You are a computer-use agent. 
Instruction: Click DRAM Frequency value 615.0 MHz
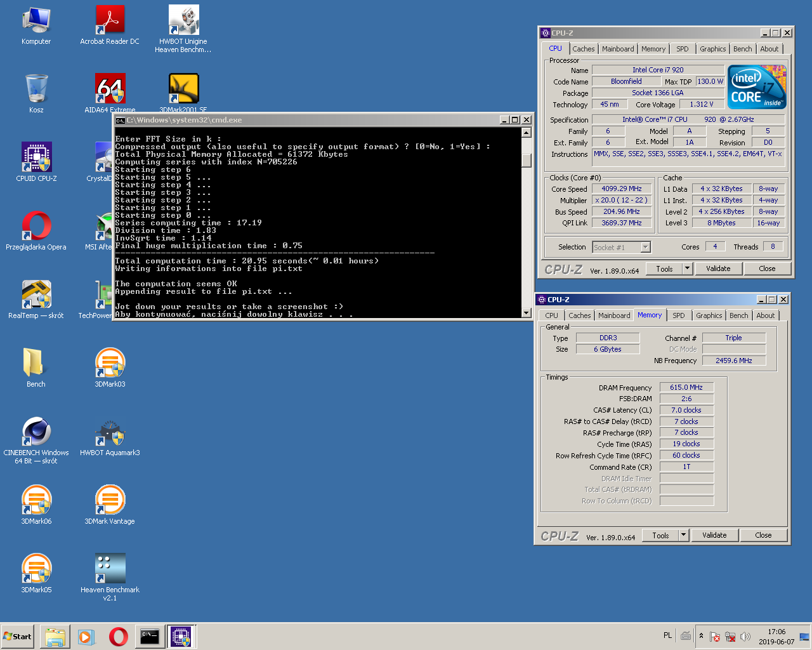686,387
